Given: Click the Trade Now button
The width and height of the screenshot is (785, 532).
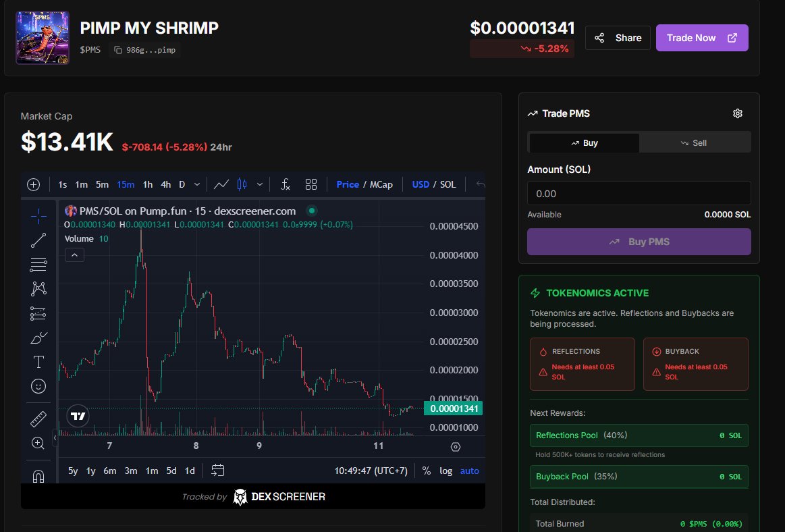Looking at the screenshot, I should click(702, 38).
